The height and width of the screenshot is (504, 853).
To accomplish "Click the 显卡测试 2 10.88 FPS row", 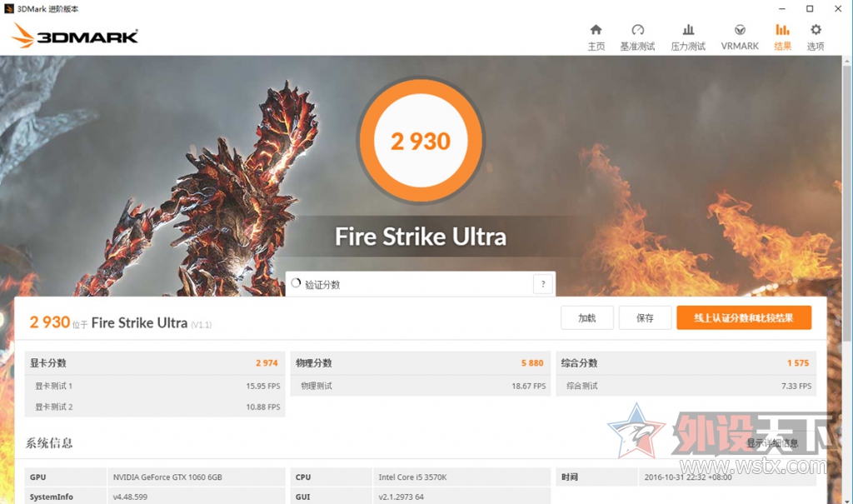I will pos(154,407).
